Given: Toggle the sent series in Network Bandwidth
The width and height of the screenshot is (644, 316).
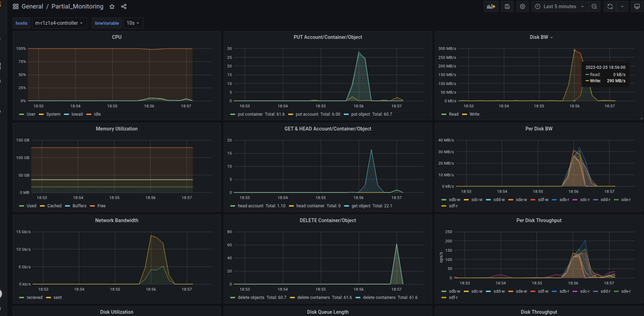Looking at the screenshot, I should click(58, 297).
